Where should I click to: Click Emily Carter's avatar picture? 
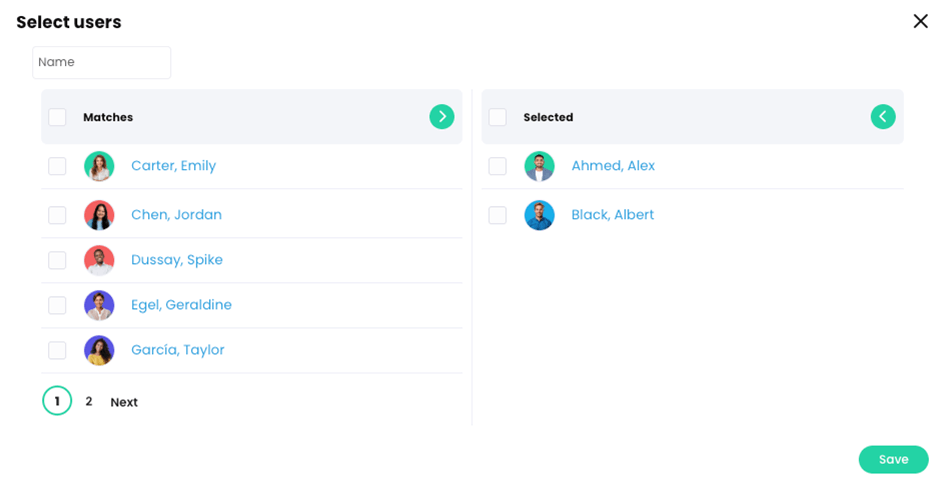pos(99,166)
